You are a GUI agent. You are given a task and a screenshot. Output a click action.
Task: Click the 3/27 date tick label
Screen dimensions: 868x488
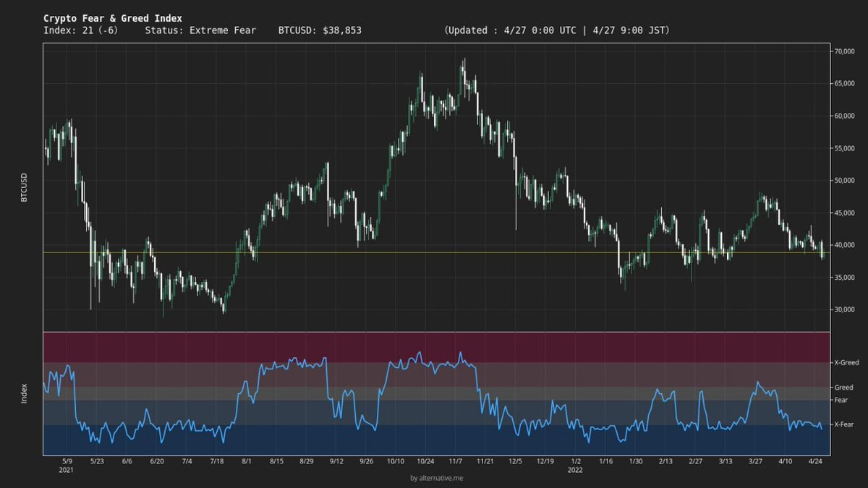(755, 461)
